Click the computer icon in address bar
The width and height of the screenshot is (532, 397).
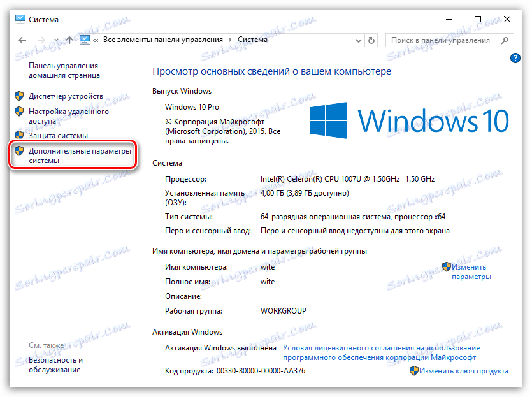pos(85,40)
